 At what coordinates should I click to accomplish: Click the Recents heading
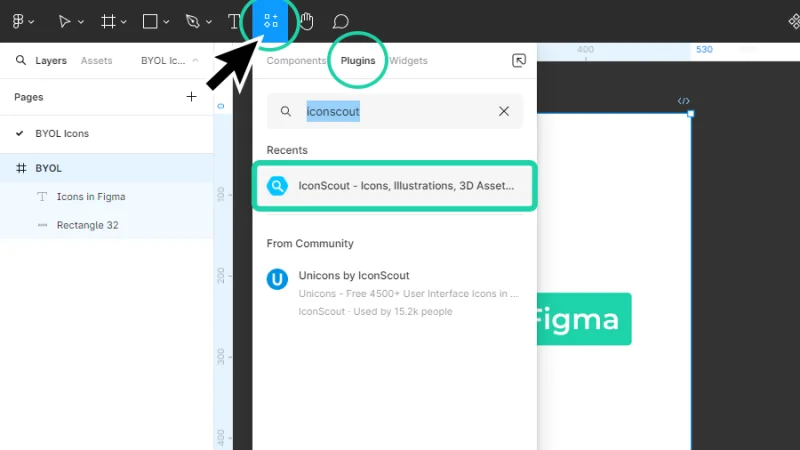(287, 150)
